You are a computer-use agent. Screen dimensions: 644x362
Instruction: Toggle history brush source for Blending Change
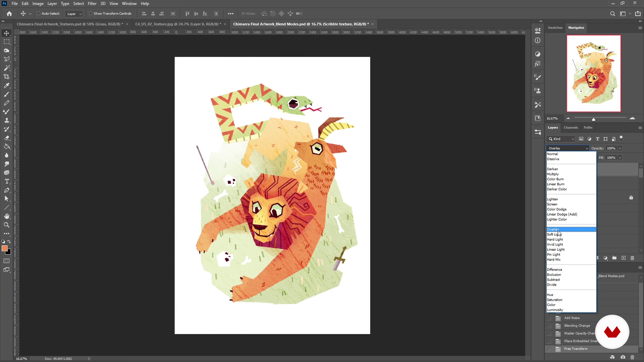click(x=549, y=326)
